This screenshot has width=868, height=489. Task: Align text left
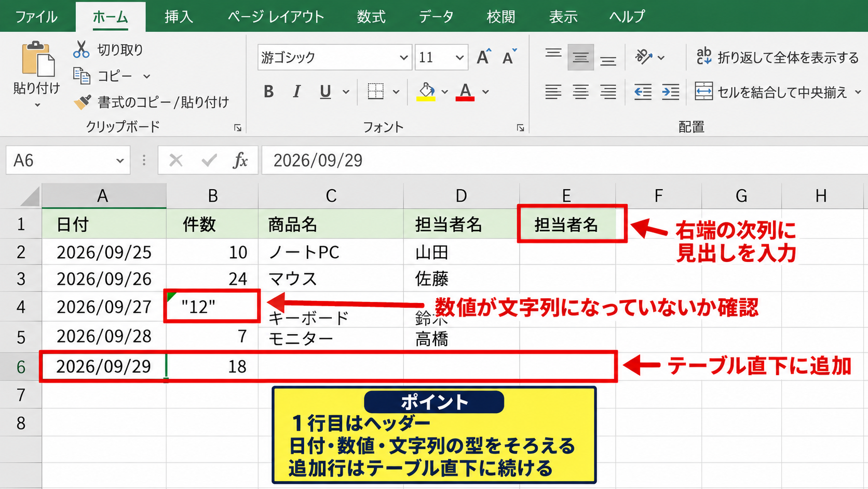coord(553,92)
